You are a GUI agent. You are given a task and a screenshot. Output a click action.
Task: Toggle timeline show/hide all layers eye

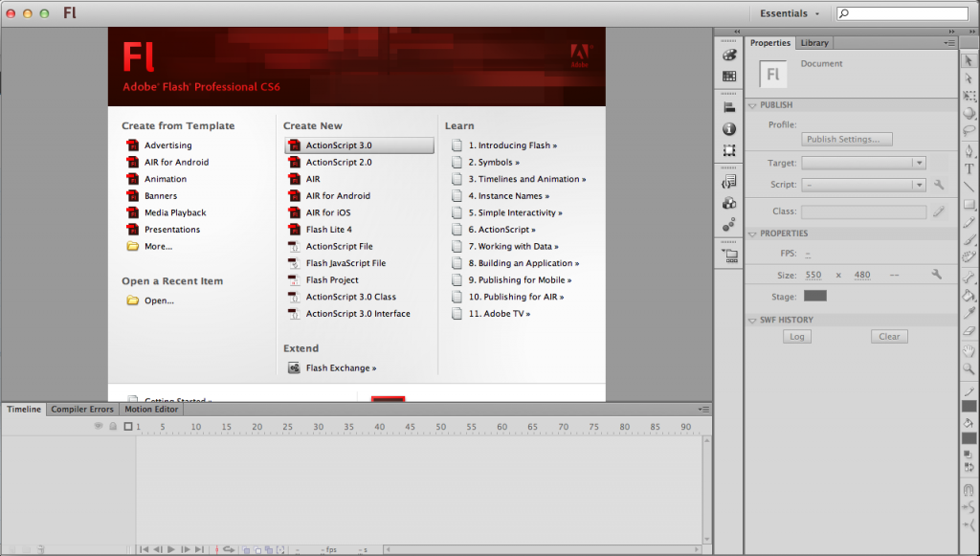click(x=99, y=426)
